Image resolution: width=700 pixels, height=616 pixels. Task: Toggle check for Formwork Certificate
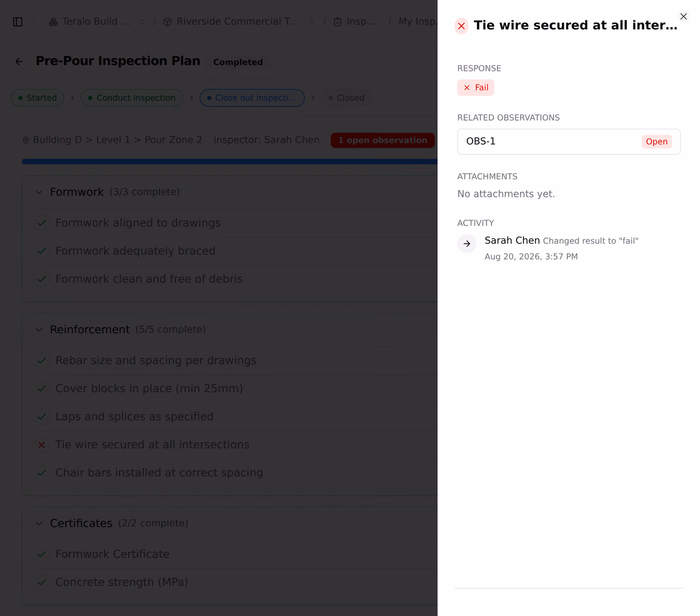pos(42,555)
